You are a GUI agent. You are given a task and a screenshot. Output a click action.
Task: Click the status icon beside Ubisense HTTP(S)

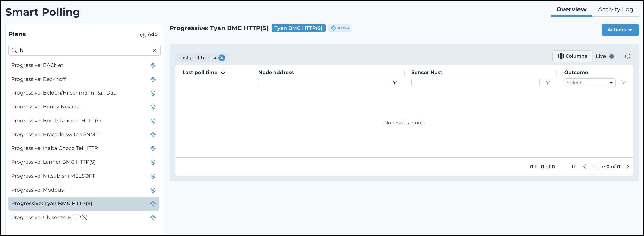click(153, 218)
